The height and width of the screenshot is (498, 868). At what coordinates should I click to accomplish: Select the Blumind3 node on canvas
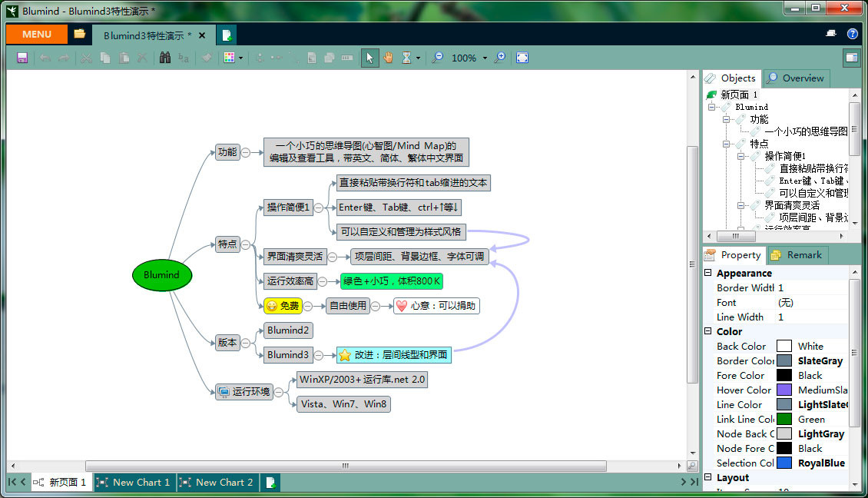point(288,355)
